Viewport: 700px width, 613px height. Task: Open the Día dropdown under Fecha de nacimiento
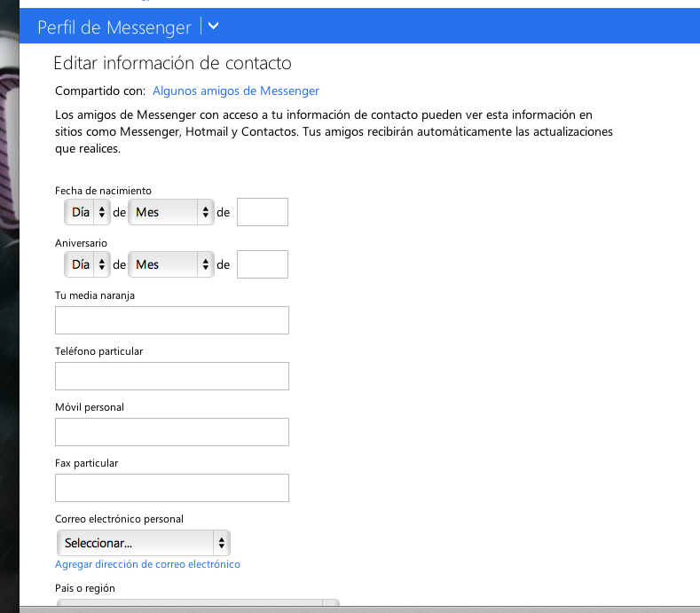pos(87,213)
